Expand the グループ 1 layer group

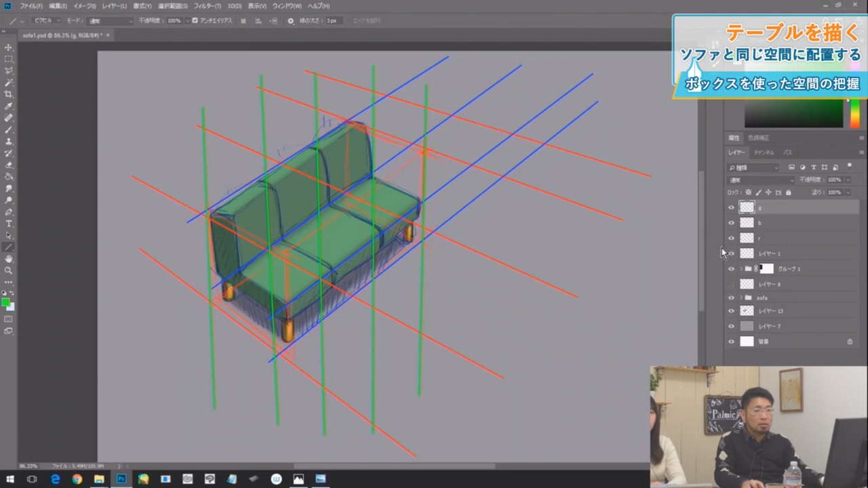tap(740, 269)
